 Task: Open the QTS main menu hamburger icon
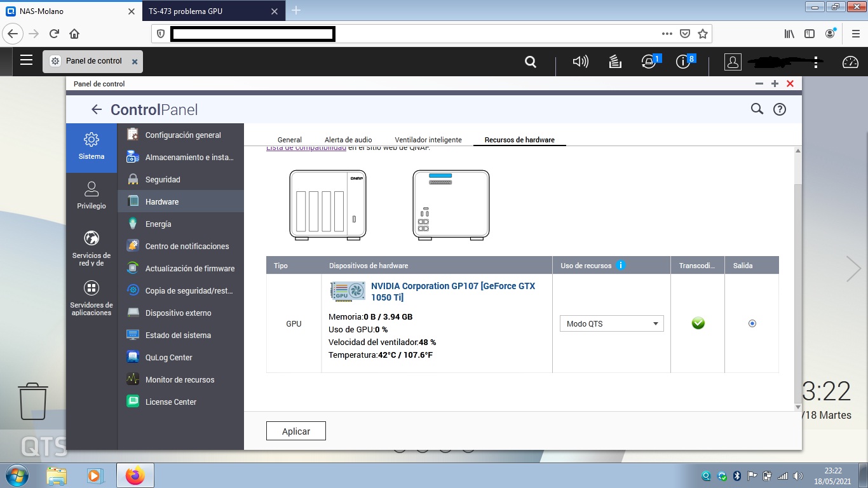coord(26,60)
